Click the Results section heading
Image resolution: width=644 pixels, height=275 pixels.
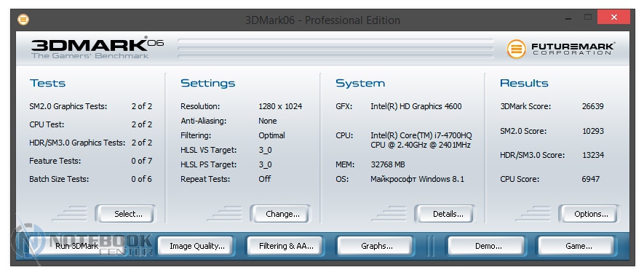[524, 83]
